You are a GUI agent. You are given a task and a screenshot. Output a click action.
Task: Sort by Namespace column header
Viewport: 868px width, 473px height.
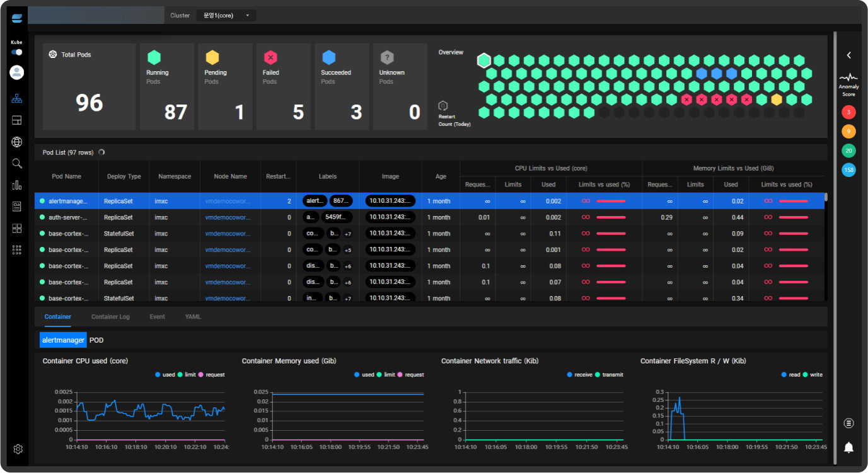coord(175,177)
